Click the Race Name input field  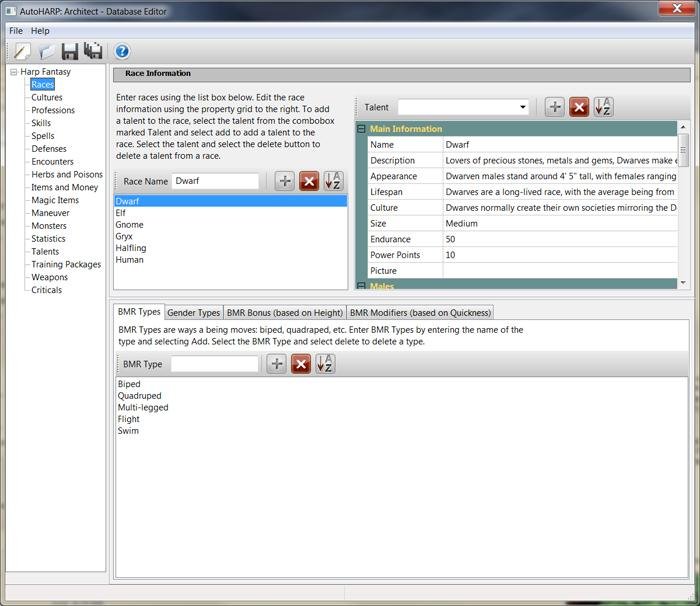tap(215, 181)
